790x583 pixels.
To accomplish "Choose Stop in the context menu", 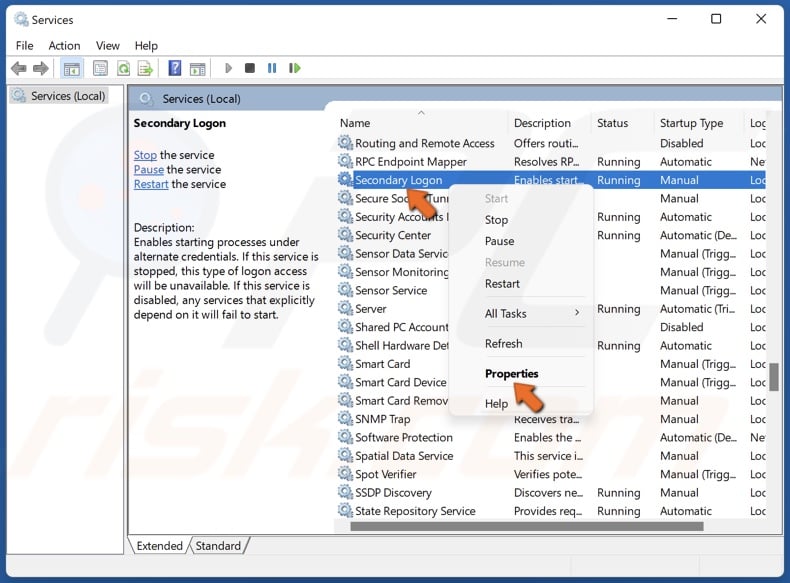I will pyautogui.click(x=496, y=220).
